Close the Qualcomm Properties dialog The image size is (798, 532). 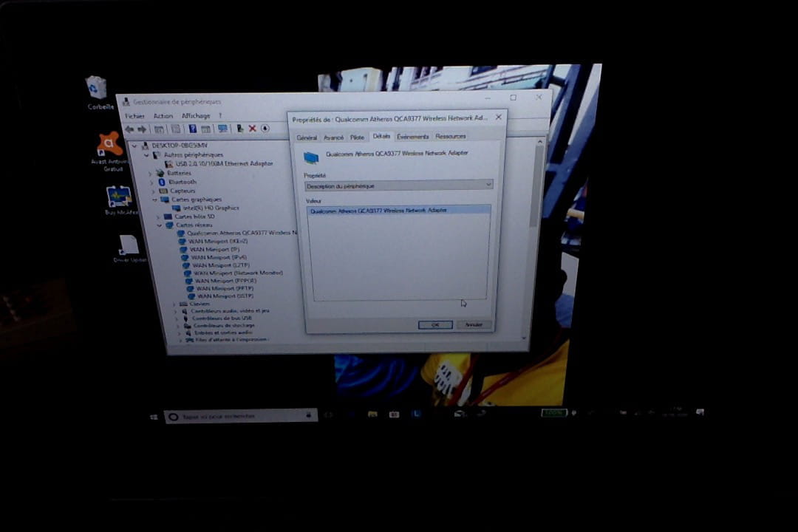click(499, 117)
